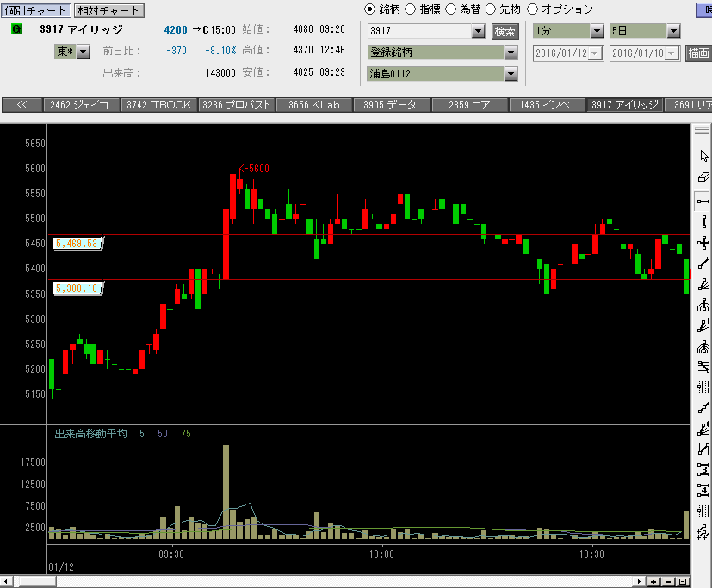
Task: Select the crosshair line tool
Action: tap(703, 243)
